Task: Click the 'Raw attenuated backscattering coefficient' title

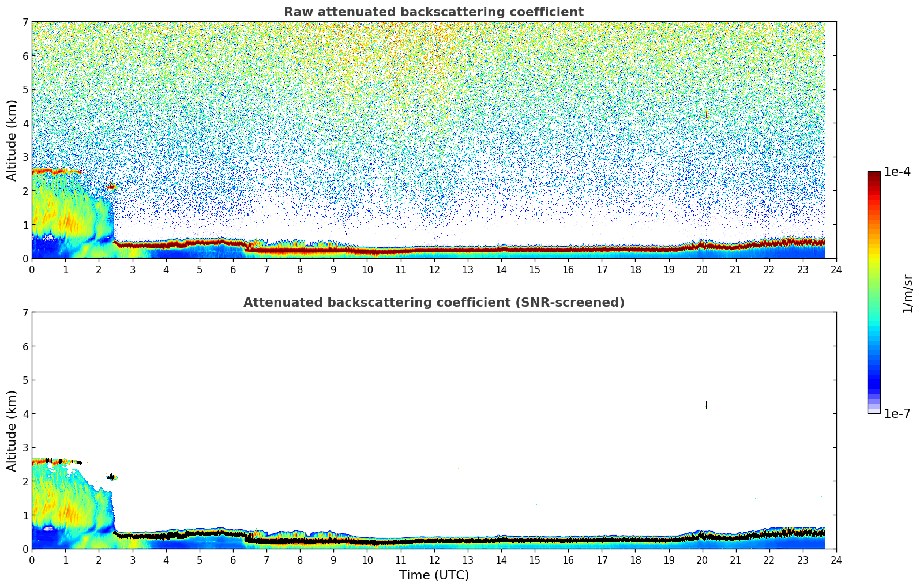Action: point(434,12)
